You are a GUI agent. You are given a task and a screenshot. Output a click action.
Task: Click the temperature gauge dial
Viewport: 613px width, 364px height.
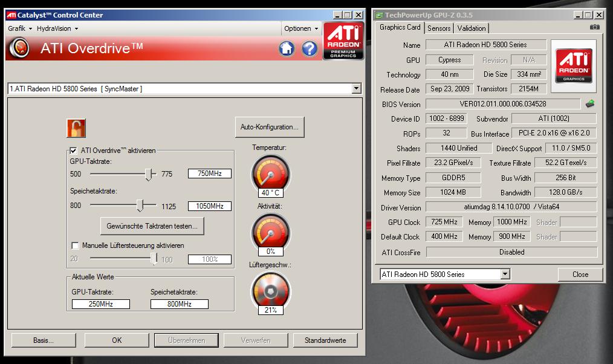(271, 174)
